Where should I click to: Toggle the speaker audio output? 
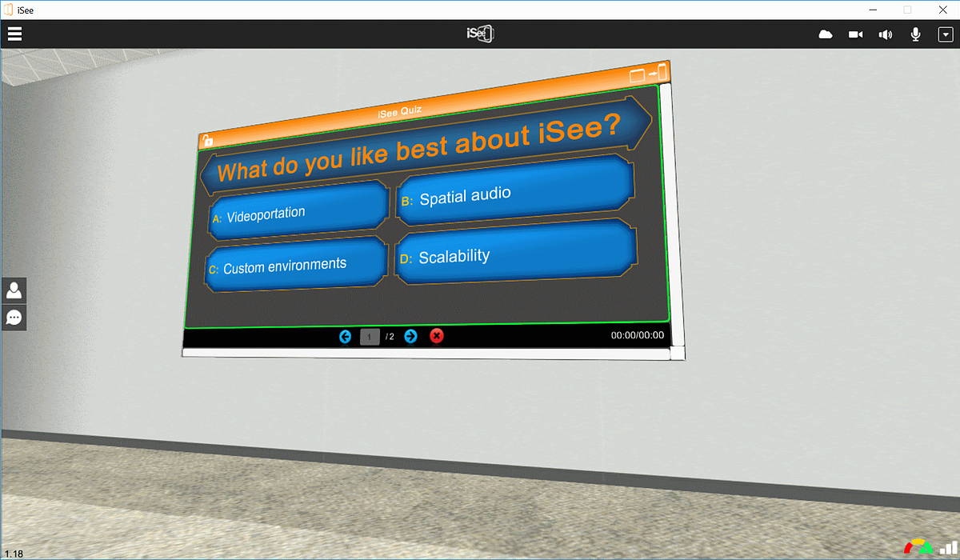click(886, 34)
